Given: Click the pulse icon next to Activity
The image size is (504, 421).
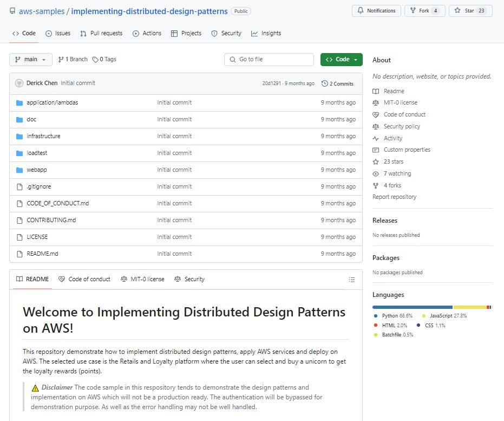Looking at the screenshot, I should point(376,138).
